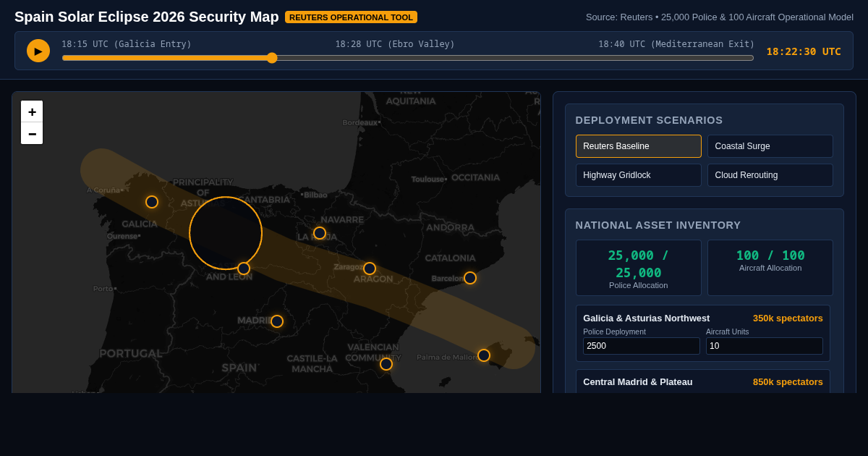Click the Galicia & Asturias Northwest heading
The image size is (868, 456).
(x=647, y=318)
